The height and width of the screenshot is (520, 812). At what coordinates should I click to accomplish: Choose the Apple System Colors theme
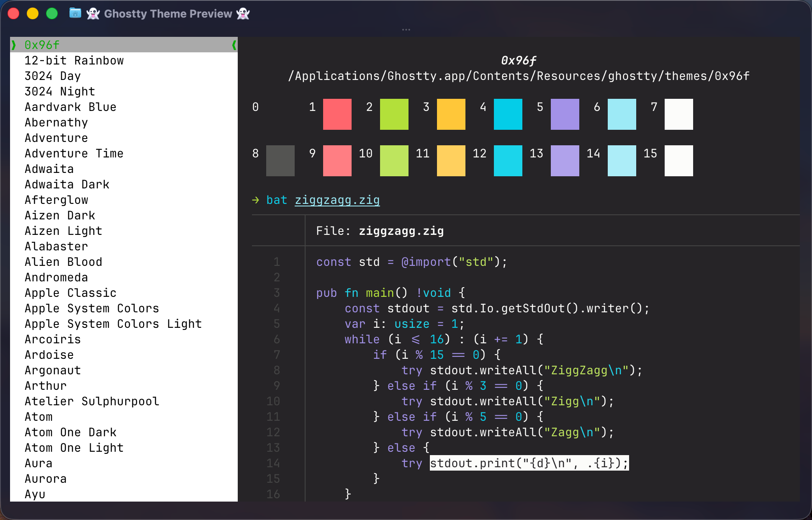[x=124, y=308]
